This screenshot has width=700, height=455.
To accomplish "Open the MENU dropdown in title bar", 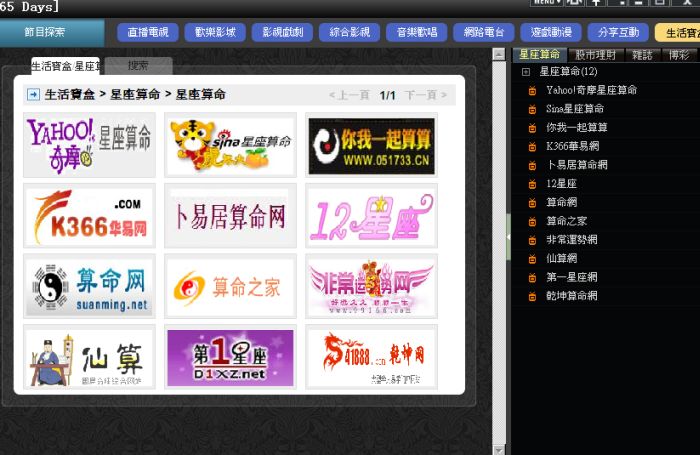I will [546, 2].
